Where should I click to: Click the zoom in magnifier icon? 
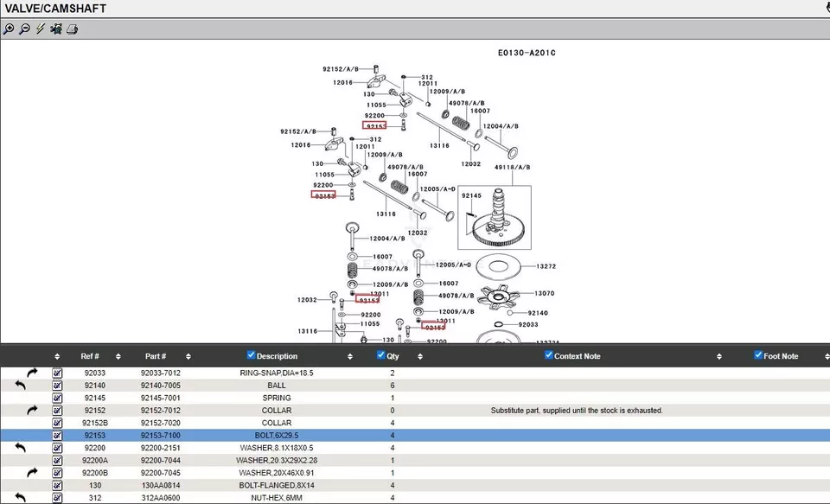coord(9,29)
